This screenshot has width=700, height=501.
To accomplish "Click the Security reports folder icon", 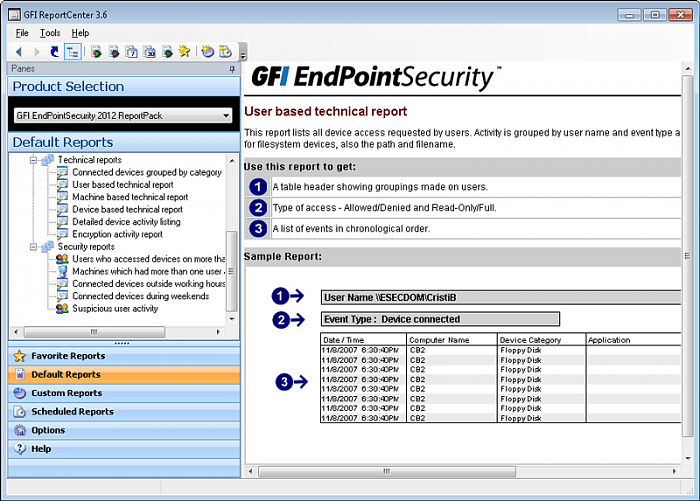I will (47, 247).
